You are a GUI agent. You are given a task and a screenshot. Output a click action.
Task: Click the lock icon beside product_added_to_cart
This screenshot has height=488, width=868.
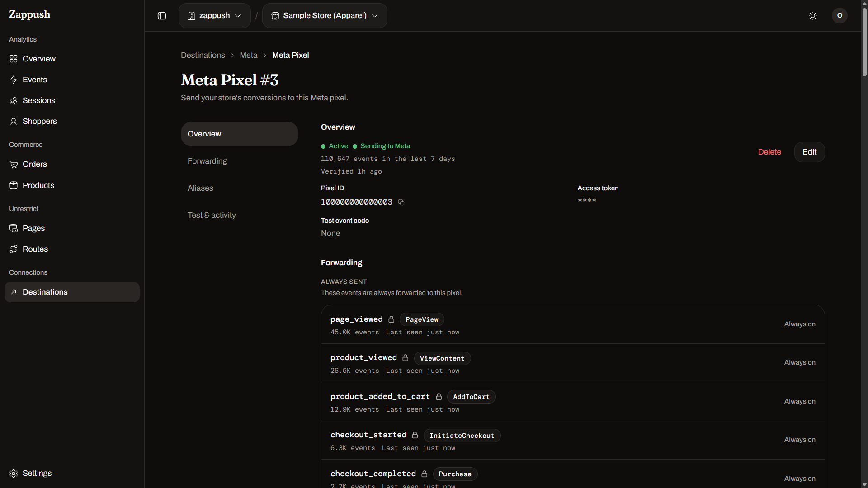point(439,397)
